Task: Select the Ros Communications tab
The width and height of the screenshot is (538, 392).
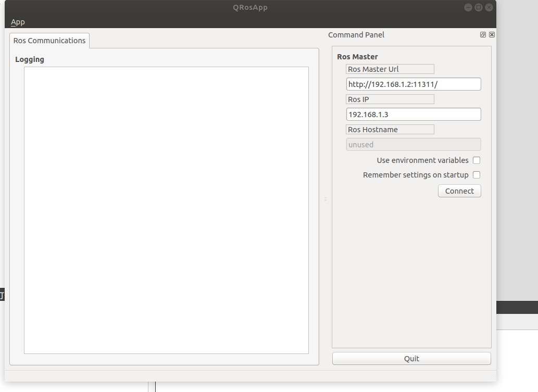Action: click(49, 41)
